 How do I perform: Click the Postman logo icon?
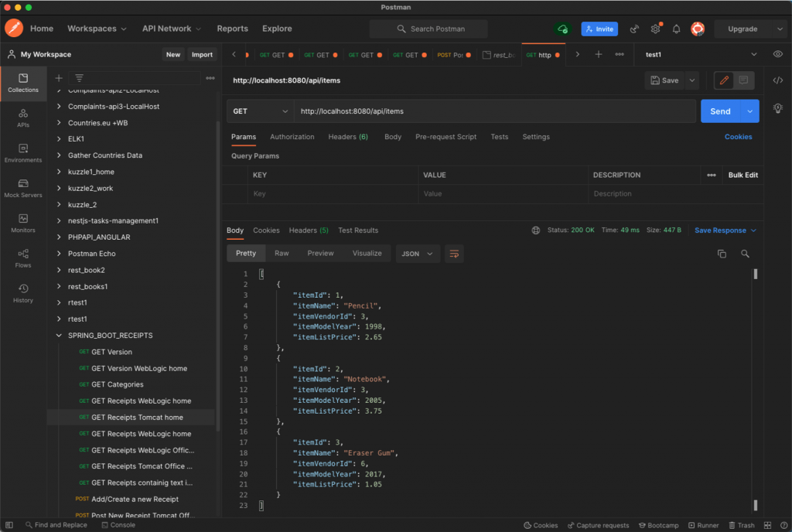click(14, 29)
